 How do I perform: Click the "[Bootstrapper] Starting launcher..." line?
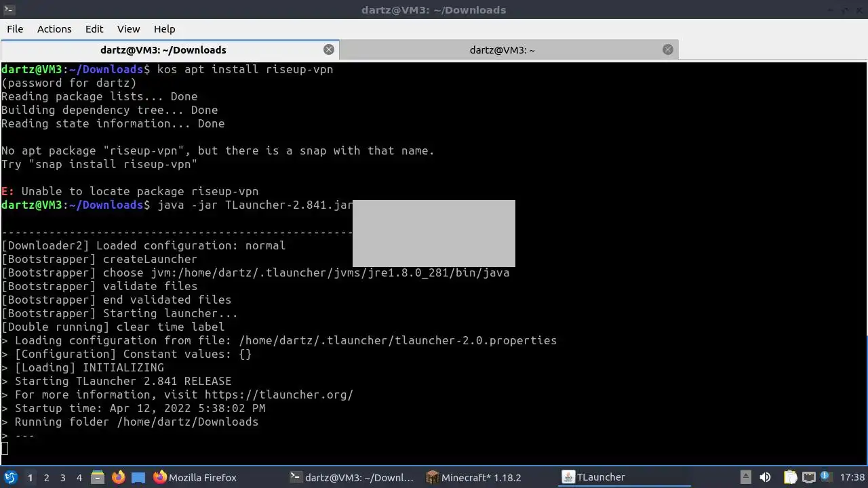(119, 313)
